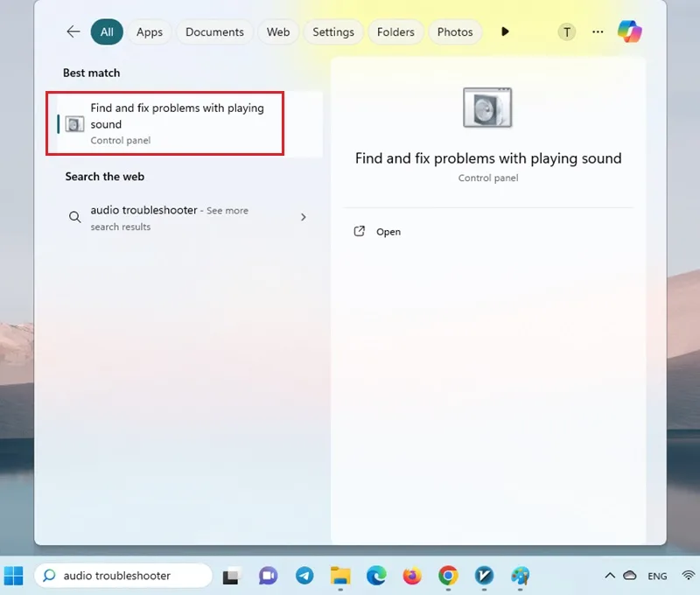Click the audio troubleshooter web search result
Screen dimensions: 700x595
[x=185, y=218]
